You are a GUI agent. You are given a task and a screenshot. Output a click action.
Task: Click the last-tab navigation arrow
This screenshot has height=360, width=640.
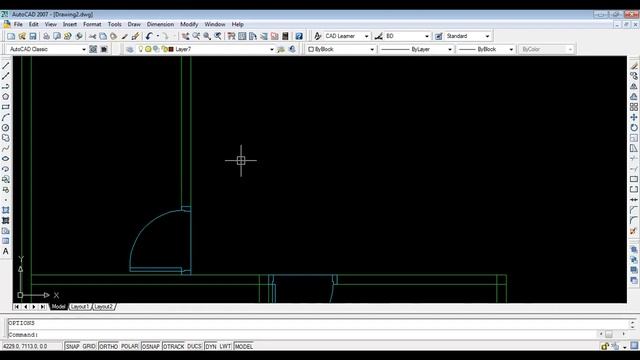43,307
